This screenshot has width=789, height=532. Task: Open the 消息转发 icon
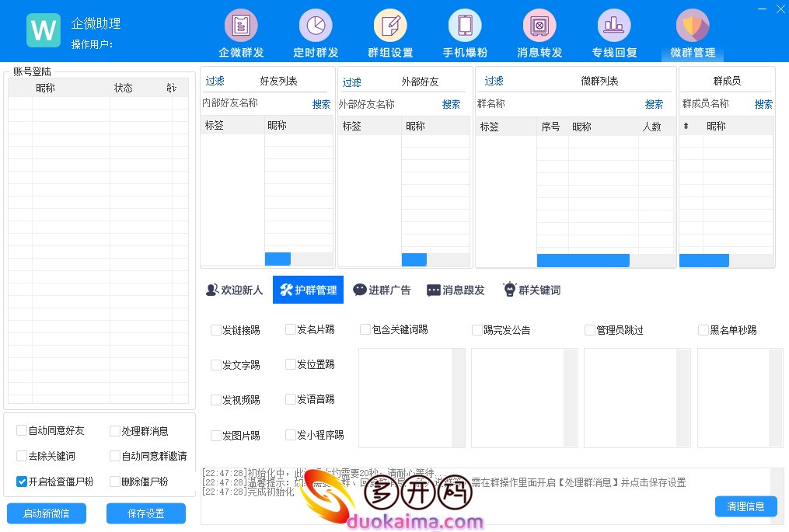(539, 26)
